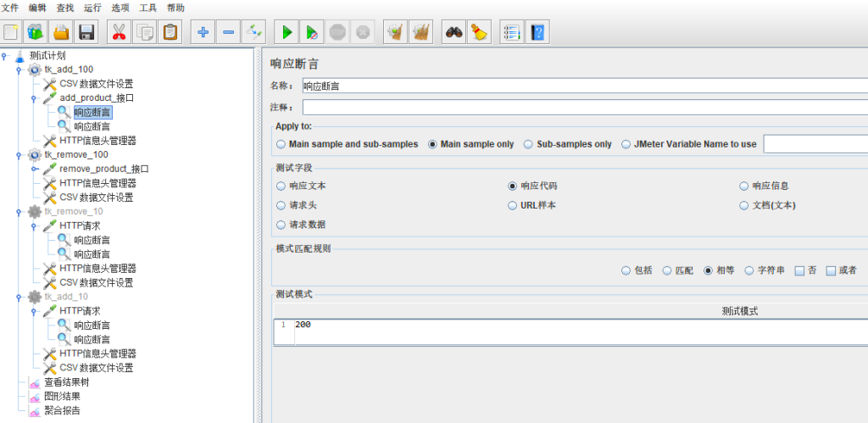Viewport: 868px width, 423px height.
Task: Click the 注释 input field
Action: tap(585, 107)
